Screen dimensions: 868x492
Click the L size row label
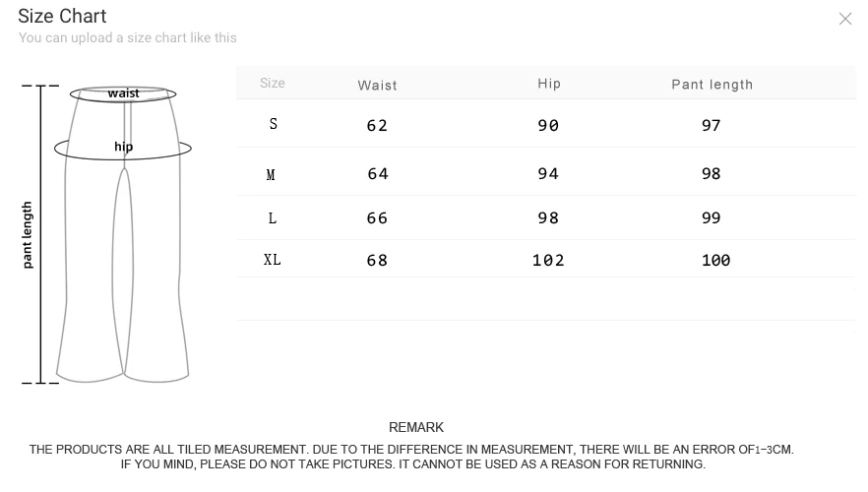tap(273, 217)
